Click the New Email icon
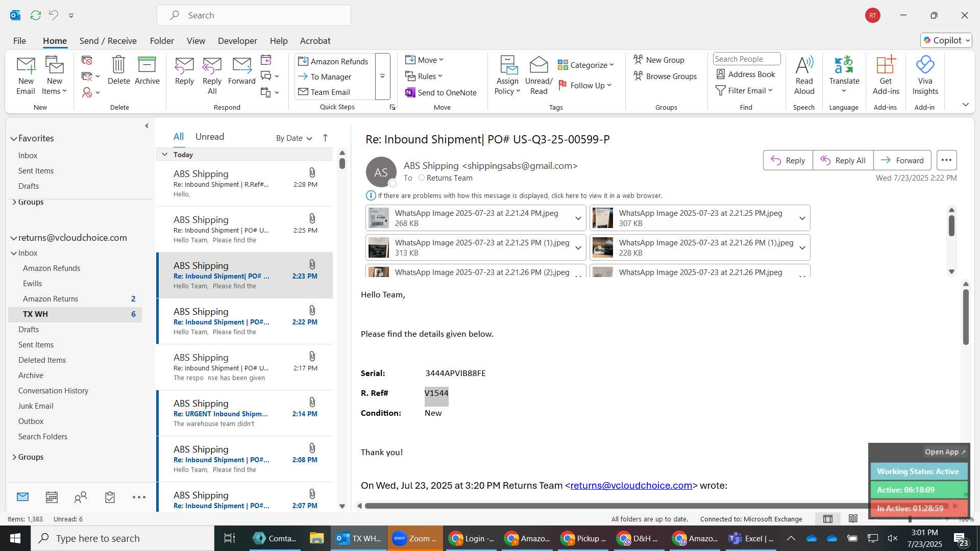980x551 pixels. coord(26,65)
